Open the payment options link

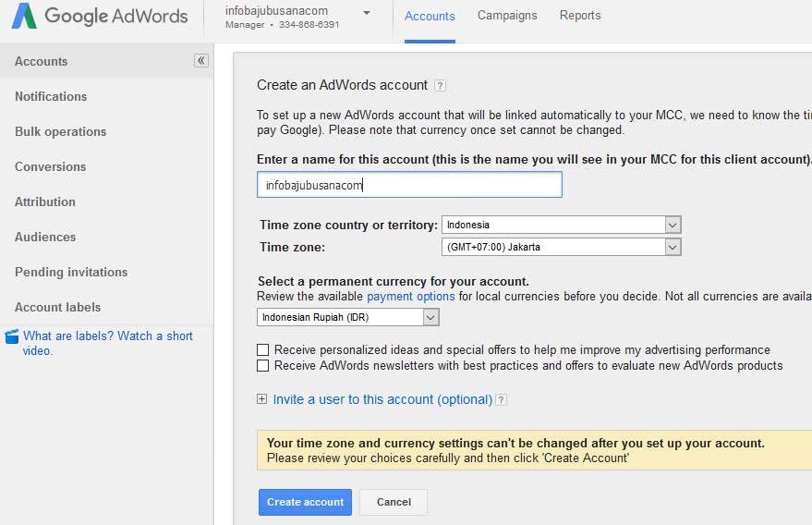click(410, 297)
